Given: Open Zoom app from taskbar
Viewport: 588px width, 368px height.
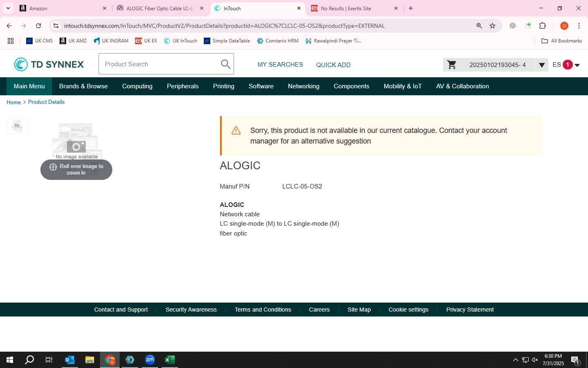Looking at the screenshot, I should click(150, 360).
